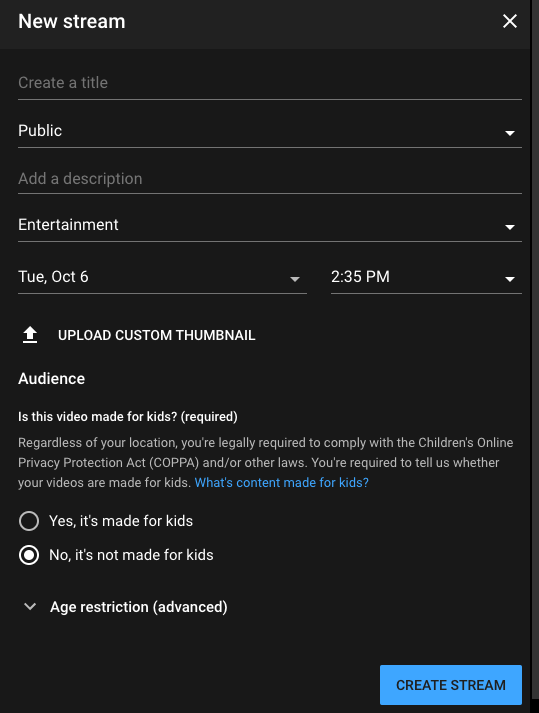Click the upload arrow icon
Screen dimensions: 539x713
coord(30,335)
